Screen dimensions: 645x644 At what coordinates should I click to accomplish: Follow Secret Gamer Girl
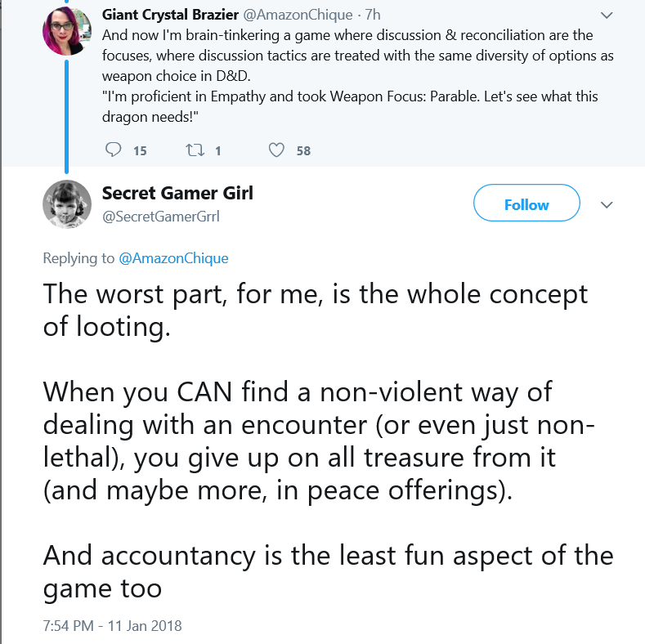(x=526, y=203)
